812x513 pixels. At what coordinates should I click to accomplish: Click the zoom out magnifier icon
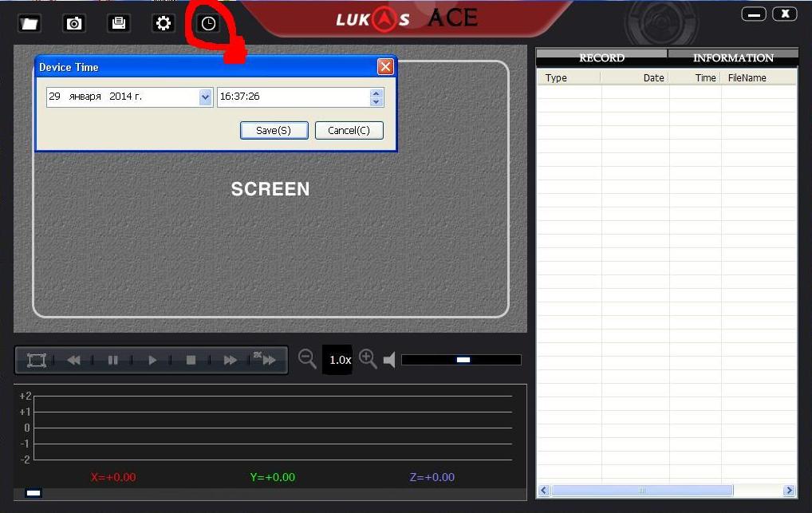[x=307, y=359]
